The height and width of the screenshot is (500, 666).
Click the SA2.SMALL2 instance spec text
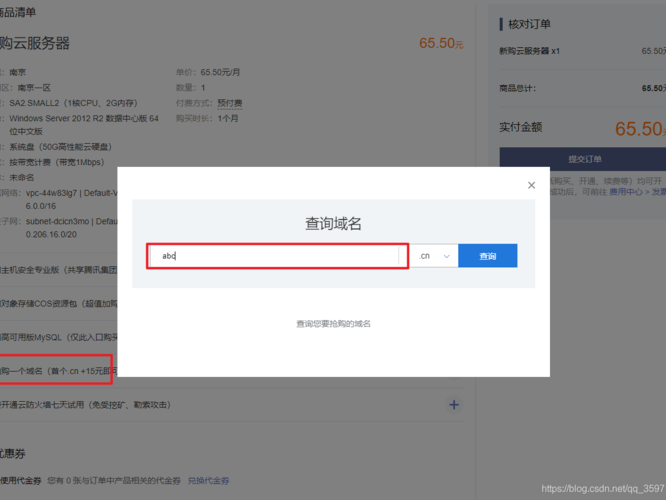73,103
